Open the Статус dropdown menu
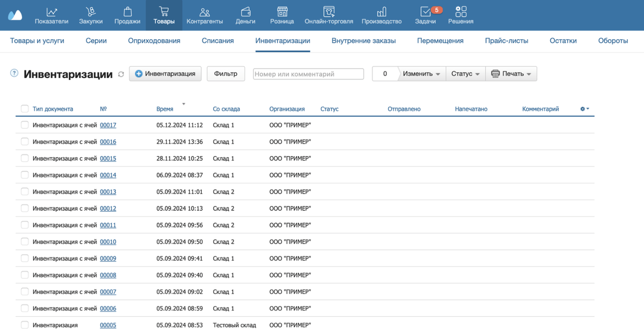The height and width of the screenshot is (333, 644). (x=466, y=74)
